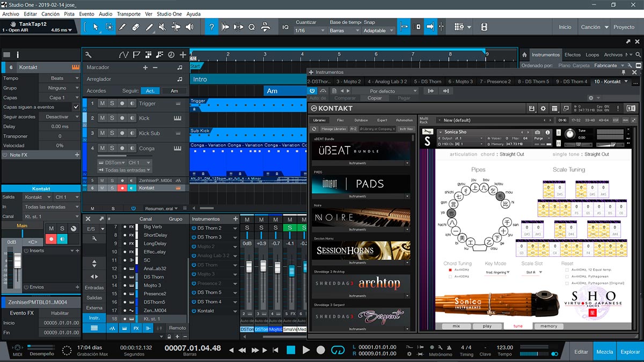Select the Split knife tool
The image size is (644, 362).
tap(122, 27)
